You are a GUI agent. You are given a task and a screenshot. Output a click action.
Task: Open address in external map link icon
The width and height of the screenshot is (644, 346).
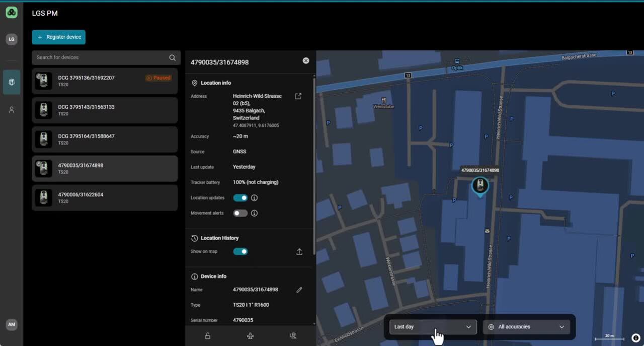[x=298, y=96]
